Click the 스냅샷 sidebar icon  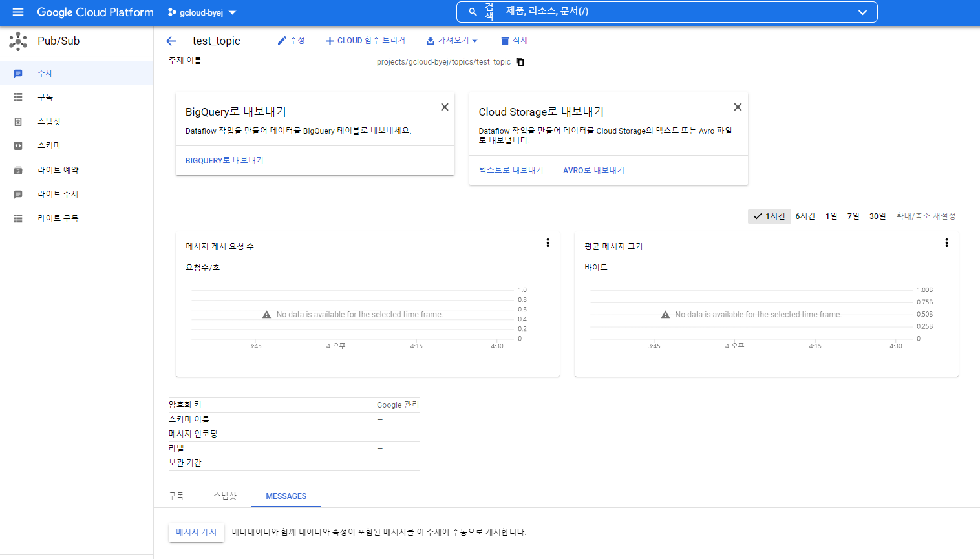point(18,121)
